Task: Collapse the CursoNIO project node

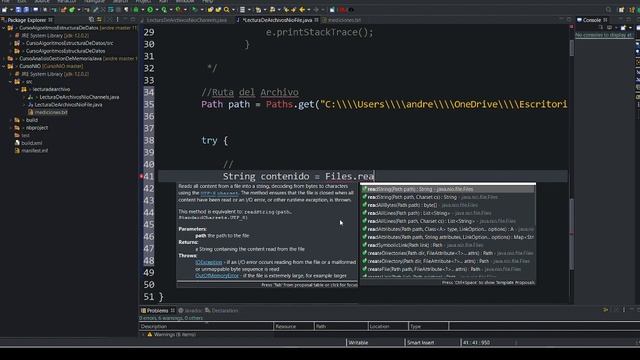Action: click(x=4, y=66)
